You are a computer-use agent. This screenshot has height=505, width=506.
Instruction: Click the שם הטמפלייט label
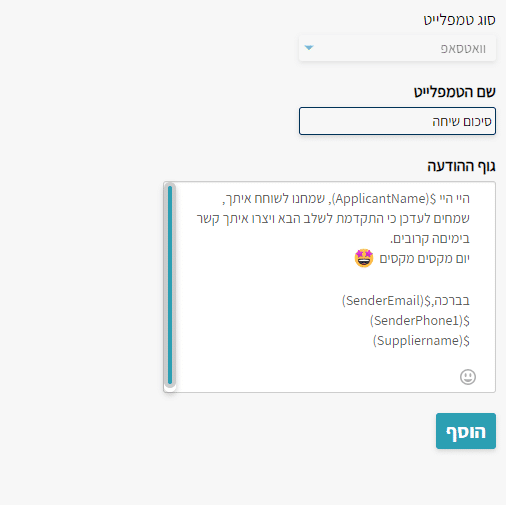[x=455, y=92]
